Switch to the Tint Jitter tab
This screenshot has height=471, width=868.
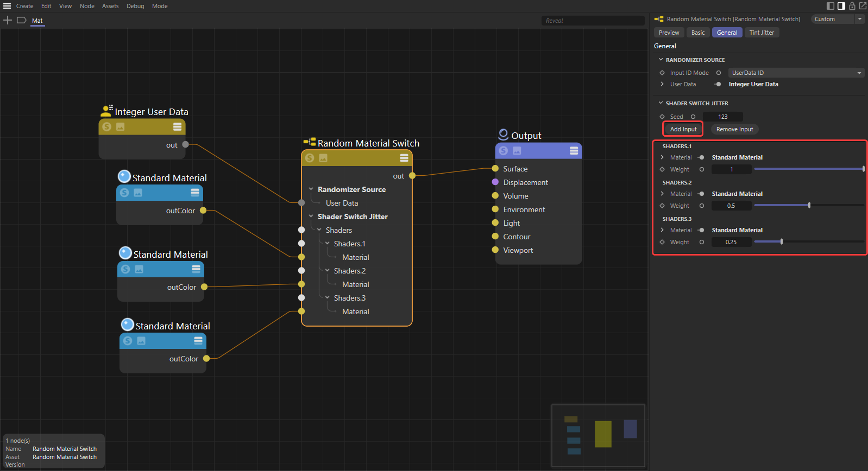[762, 33]
